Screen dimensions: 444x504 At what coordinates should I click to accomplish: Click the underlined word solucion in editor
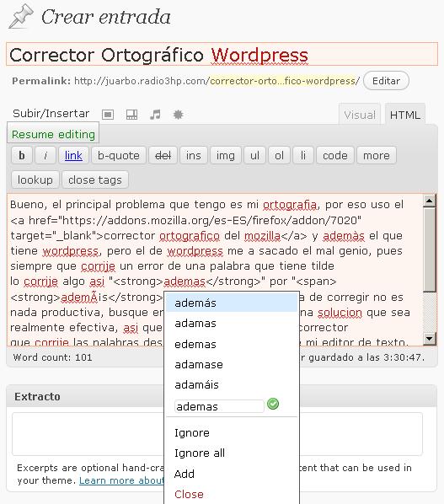340,313
